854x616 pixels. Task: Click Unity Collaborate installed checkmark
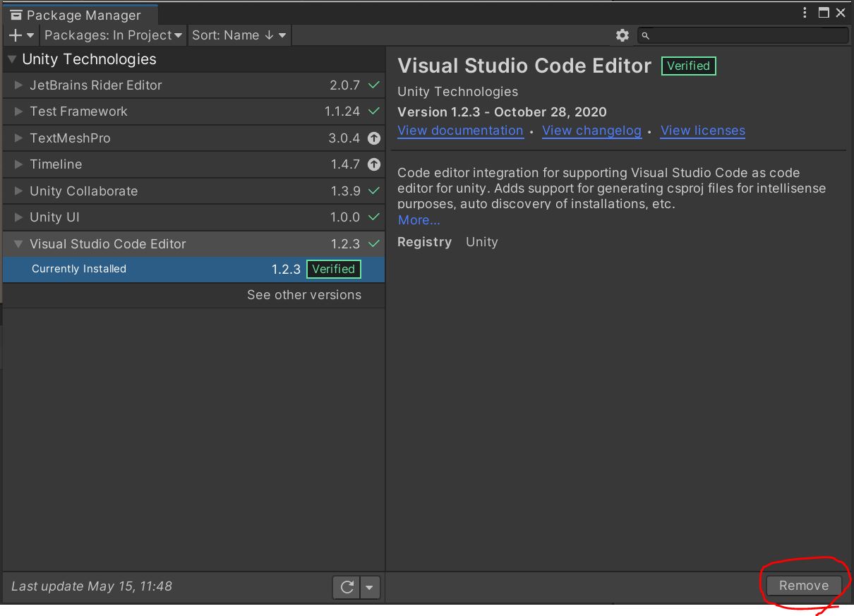[x=374, y=191]
